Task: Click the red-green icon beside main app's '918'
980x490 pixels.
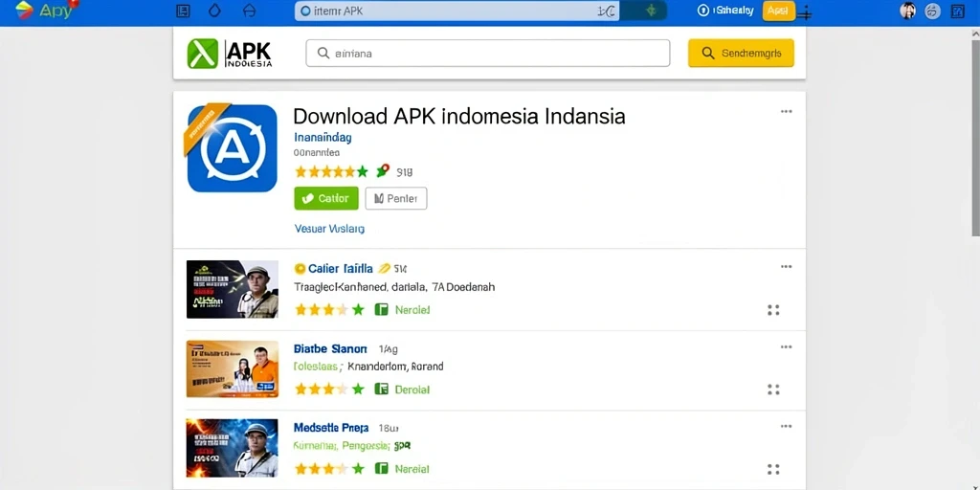Action: click(x=383, y=170)
